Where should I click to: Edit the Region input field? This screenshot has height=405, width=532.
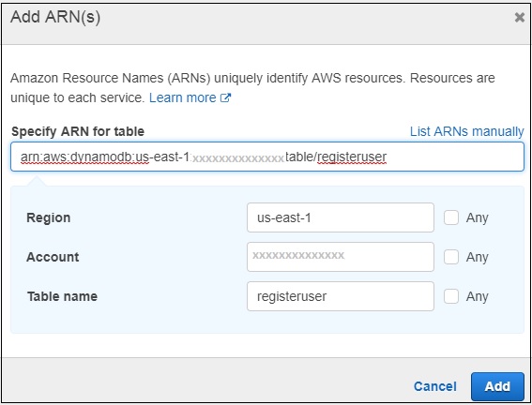tap(341, 217)
